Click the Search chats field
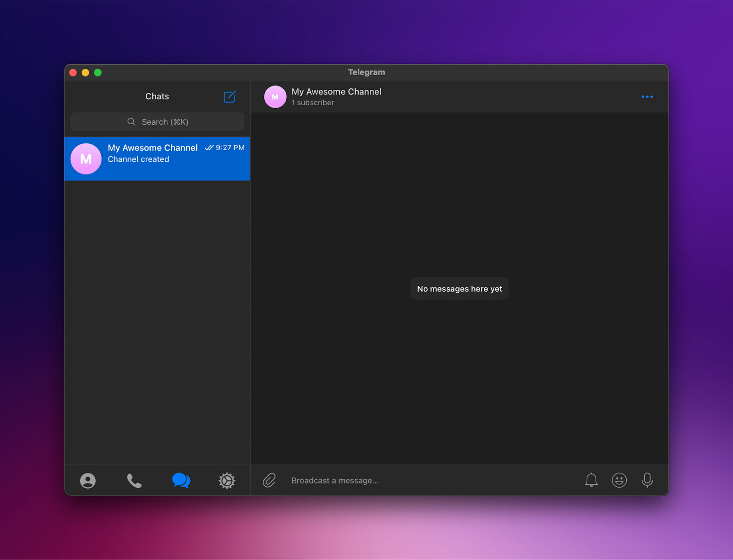The image size is (733, 560). tap(157, 122)
